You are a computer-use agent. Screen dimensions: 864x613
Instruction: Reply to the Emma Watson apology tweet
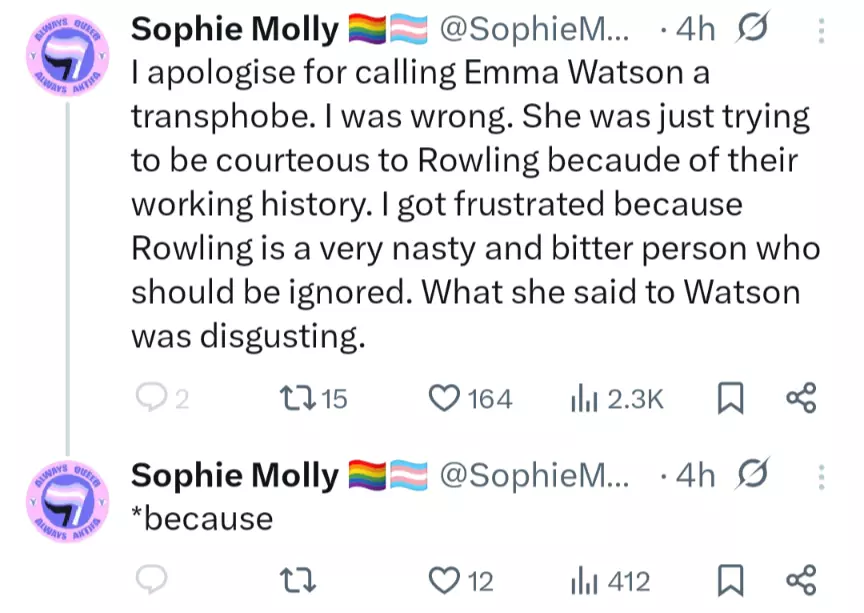(x=162, y=398)
